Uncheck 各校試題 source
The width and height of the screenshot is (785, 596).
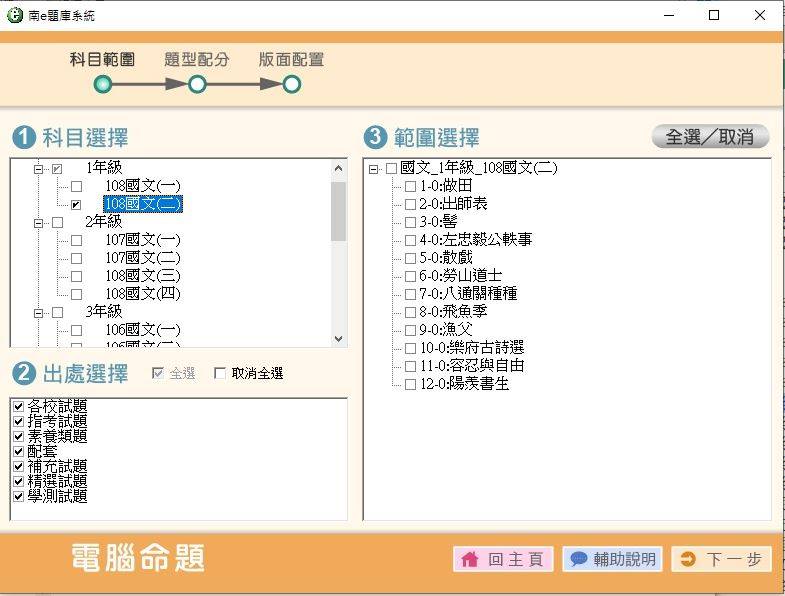(19, 406)
